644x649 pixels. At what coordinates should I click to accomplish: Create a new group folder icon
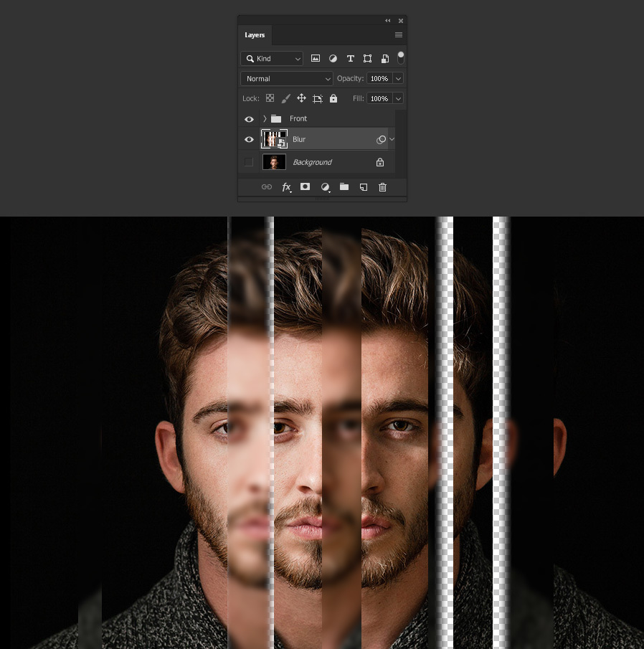pyautogui.click(x=344, y=186)
